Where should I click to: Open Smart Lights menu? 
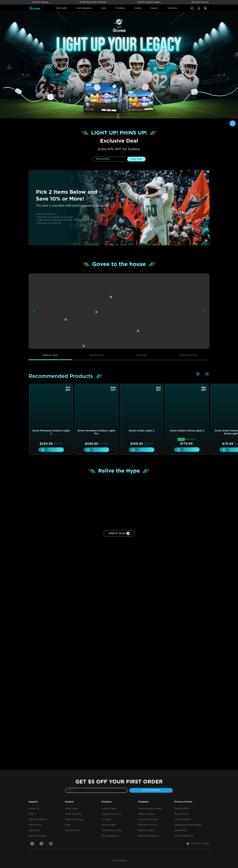pyautogui.click(x=61, y=8)
